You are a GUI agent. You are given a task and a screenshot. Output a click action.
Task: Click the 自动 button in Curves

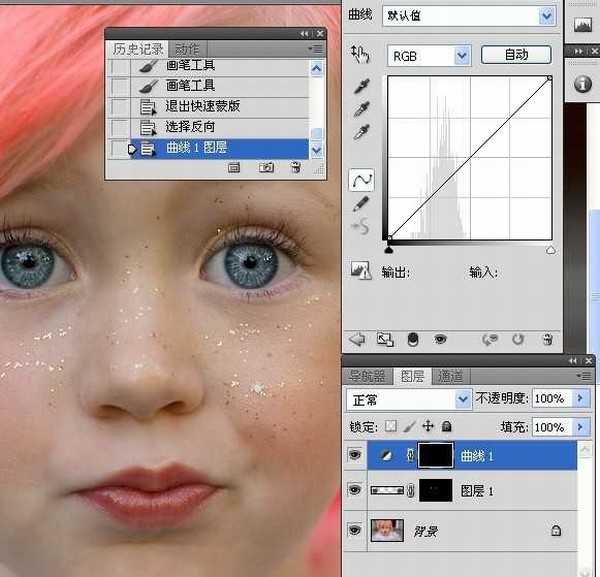point(516,55)
